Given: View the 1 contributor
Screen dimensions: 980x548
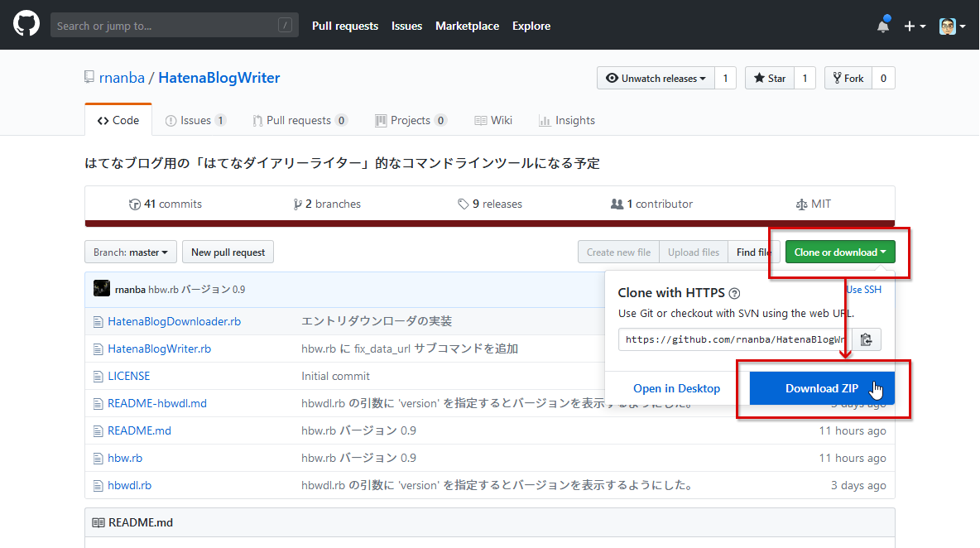Looking at the screenshot, I should [652, 204].
